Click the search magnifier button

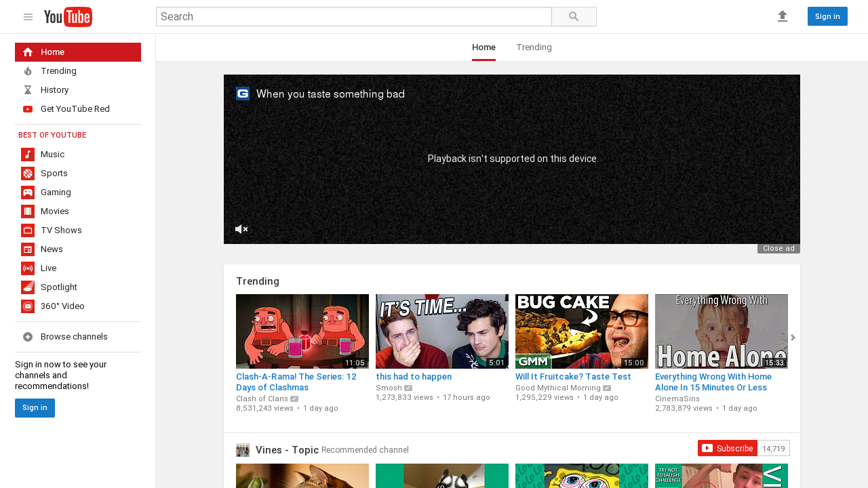point(574,17)
